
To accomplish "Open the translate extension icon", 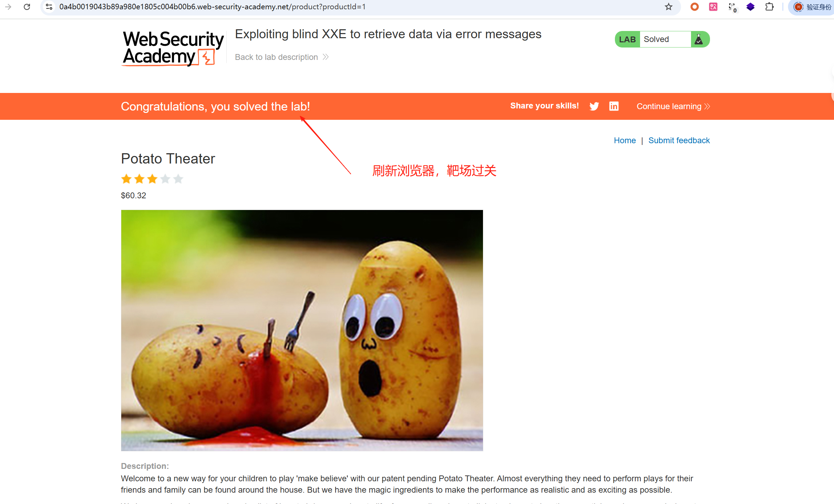I will tap(713, 7).
